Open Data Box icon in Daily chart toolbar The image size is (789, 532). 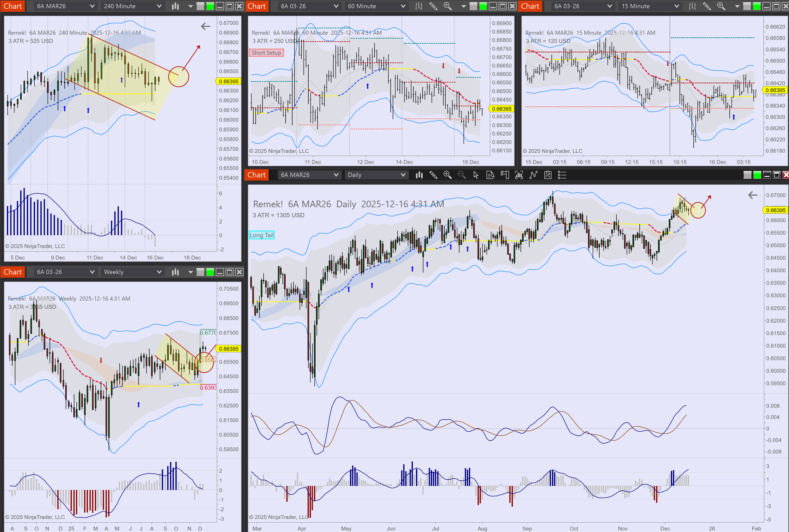tap(490, 175)
